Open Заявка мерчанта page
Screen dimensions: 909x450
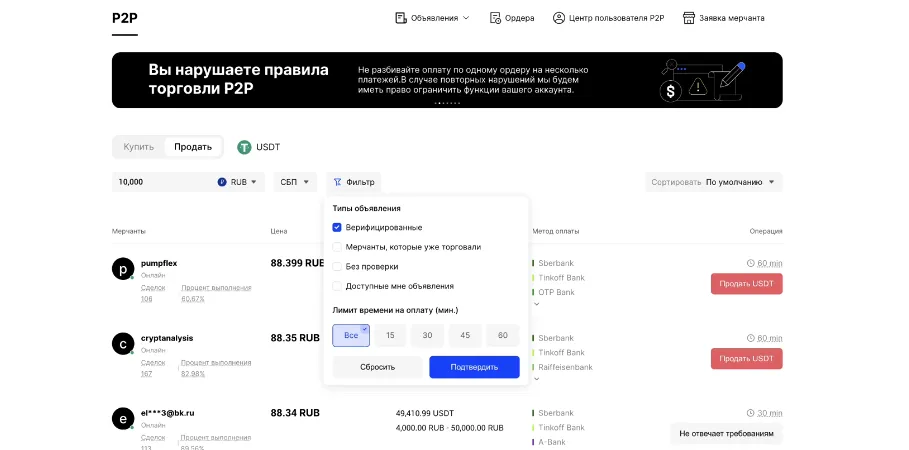pyautogui.click(x=723, y=18)
